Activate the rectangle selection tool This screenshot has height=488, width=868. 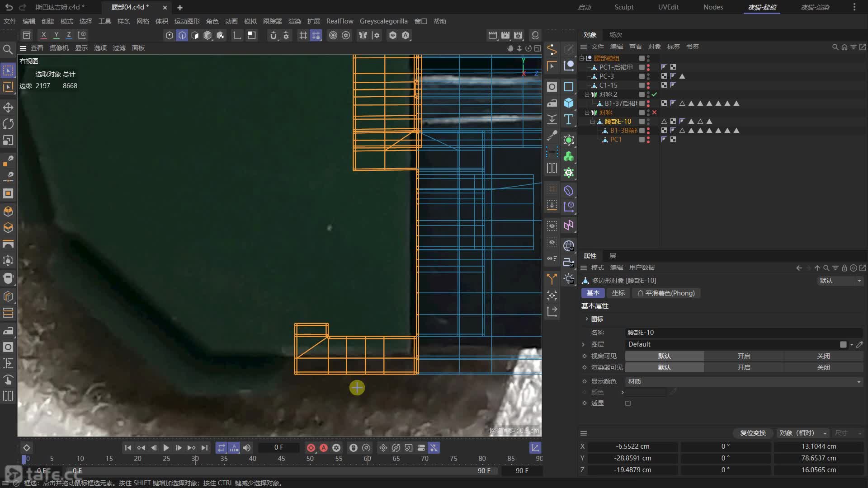pyautogui.click(x=8, y=70)
